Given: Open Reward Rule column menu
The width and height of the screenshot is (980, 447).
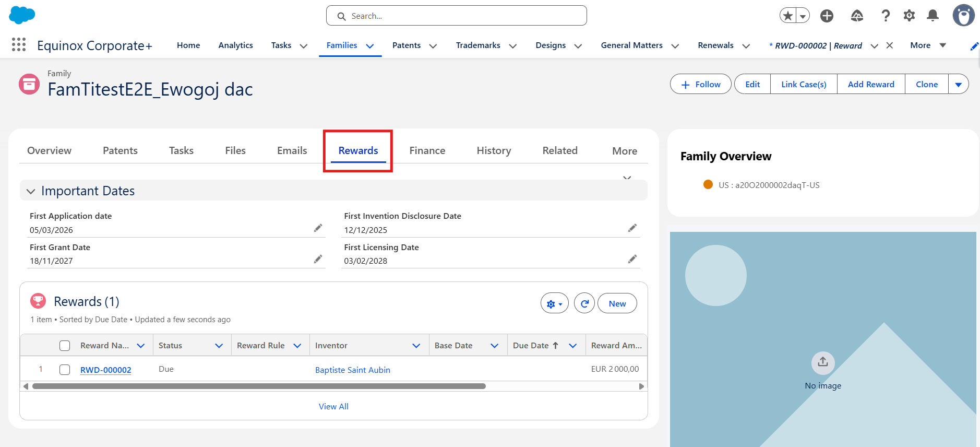Looking at the screenshot, I should pos(297,346).
